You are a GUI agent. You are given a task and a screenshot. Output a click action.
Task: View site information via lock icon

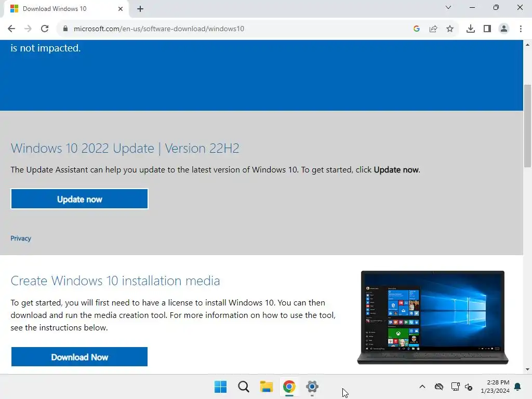point(65,29)
